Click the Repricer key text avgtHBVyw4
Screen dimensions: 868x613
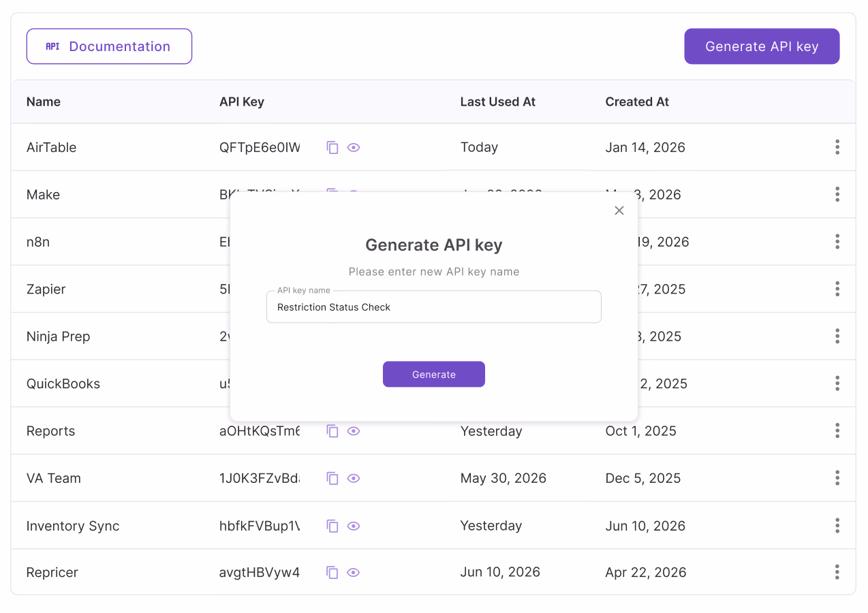pos(260,572)
